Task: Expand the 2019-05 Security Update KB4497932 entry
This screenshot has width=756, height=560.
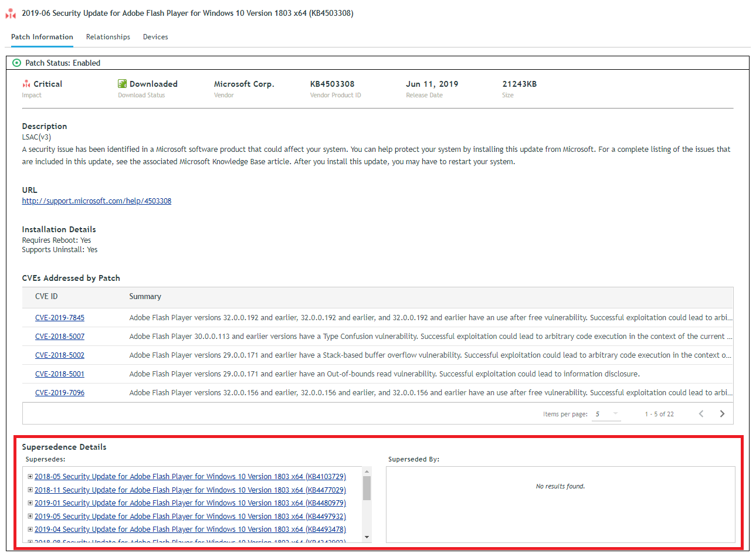Action: pos(30,516)
